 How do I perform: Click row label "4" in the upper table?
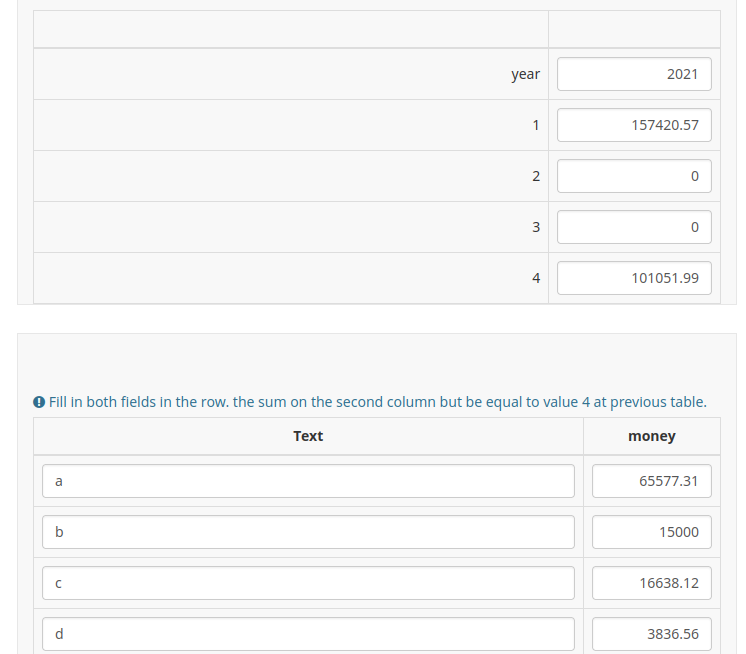point(535,278)
